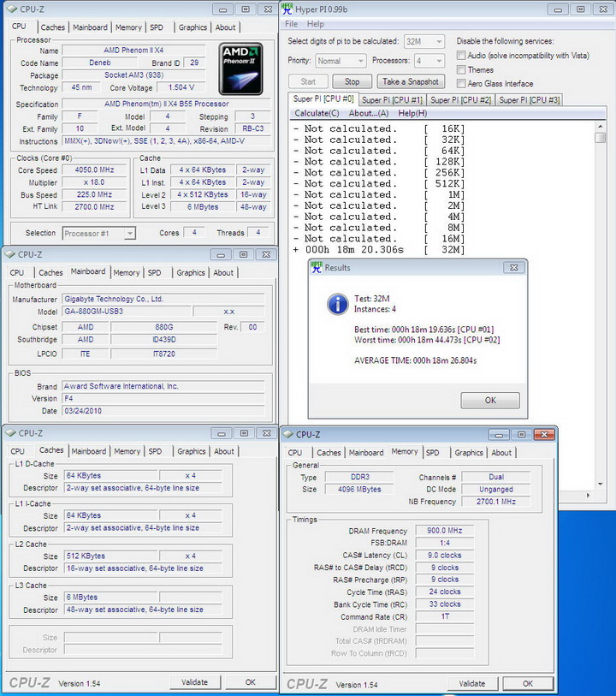Screen dimensions: 616x696
Task: Open About tab in top CPU-Z window
Action: (225, 27)
